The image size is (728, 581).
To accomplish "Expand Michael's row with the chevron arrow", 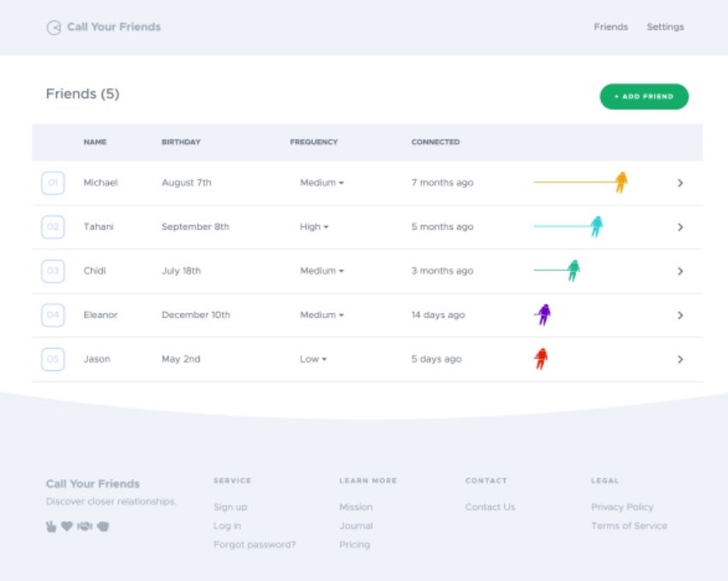I will [x=680, y=183].
